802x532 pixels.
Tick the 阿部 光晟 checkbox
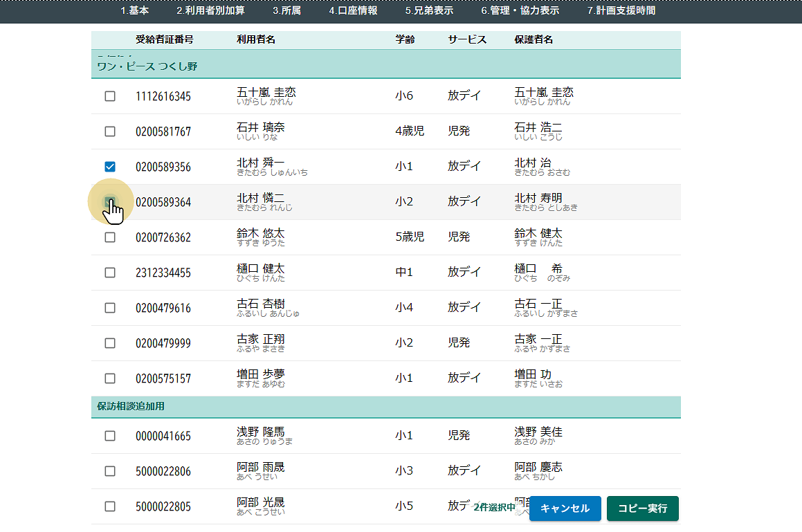[x=110, y=506]
